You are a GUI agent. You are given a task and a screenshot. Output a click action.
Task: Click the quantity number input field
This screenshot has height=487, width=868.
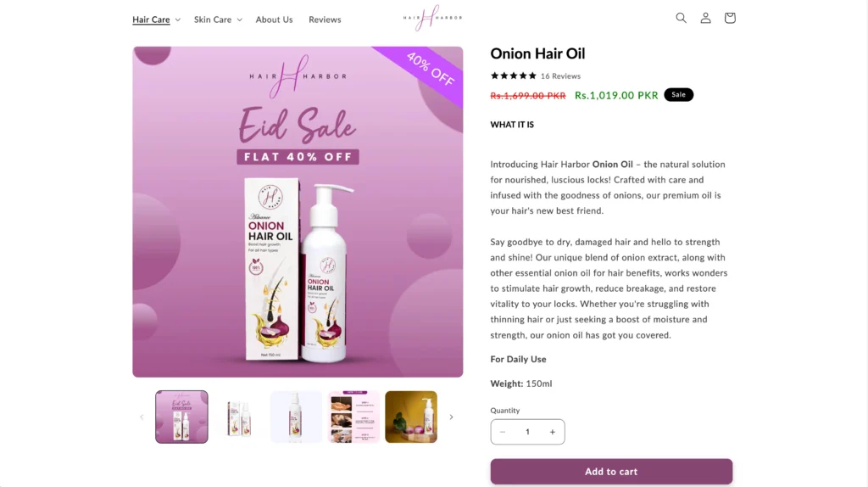(x=527, y=432)
